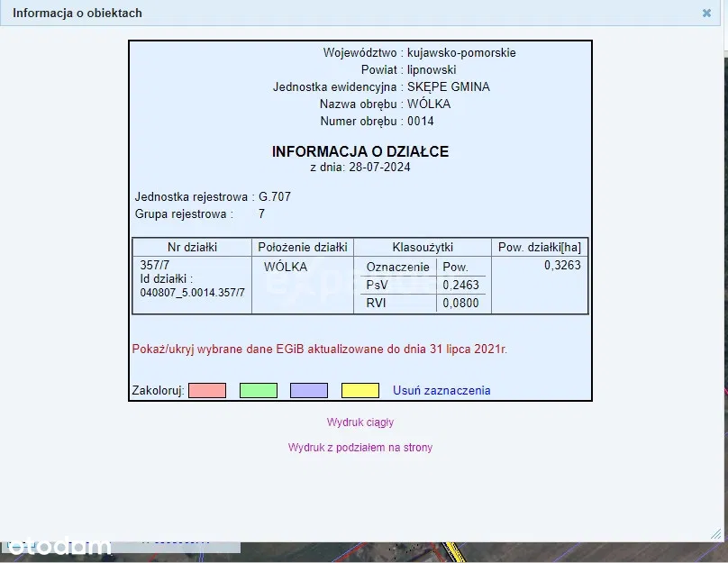Pick the yellow Zakoloruj color swatch
728x563 pixels.
point(359,390)
